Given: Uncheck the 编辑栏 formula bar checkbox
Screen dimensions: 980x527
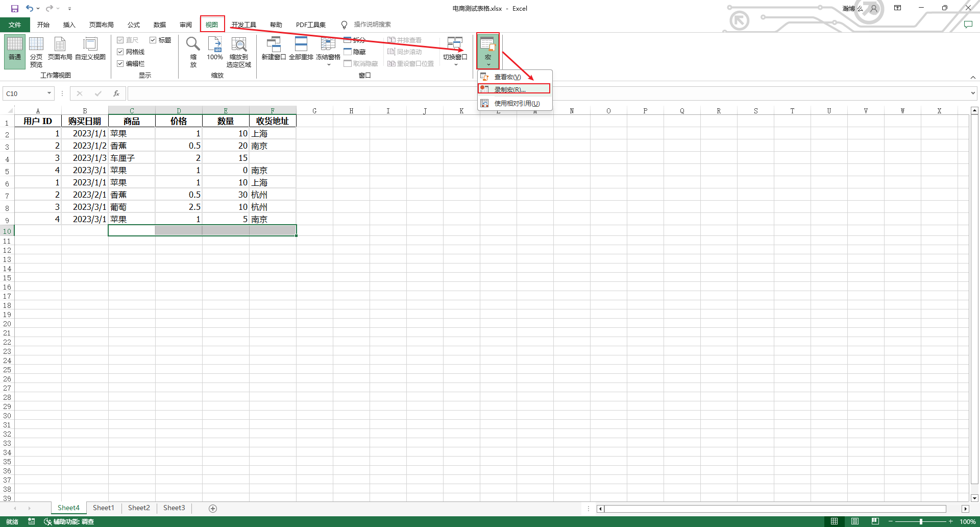Looking at the screenshot, I should [x=120, y=64].
